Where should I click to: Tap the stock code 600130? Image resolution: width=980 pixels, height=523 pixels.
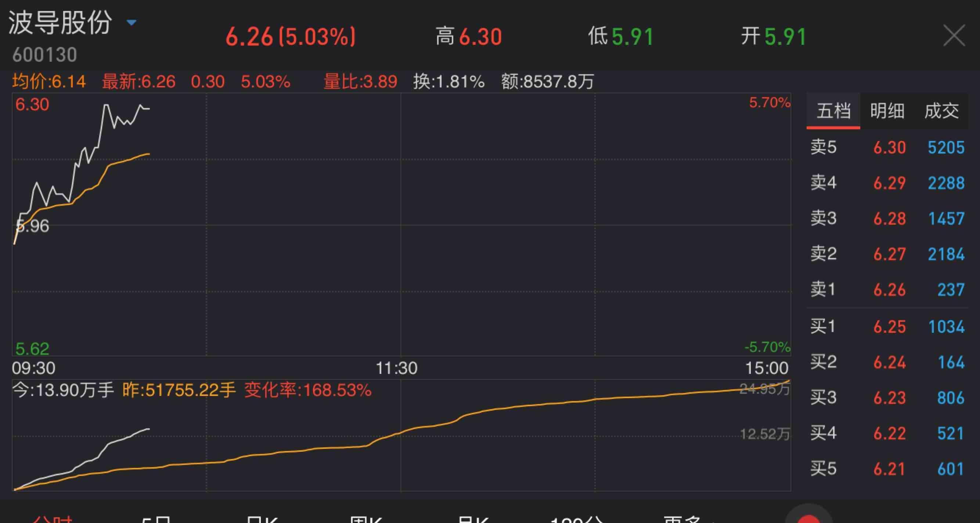pyautogui.click(x=44, y=55)
